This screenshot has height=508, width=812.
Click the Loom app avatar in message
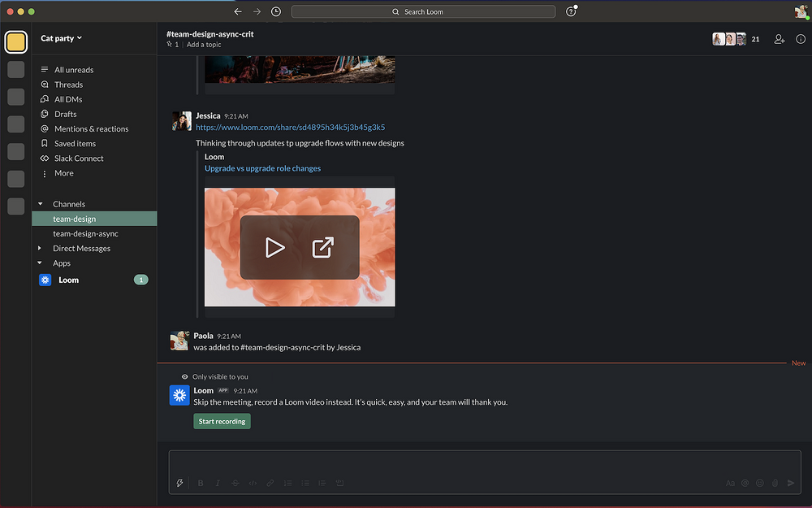click(179, 396)
